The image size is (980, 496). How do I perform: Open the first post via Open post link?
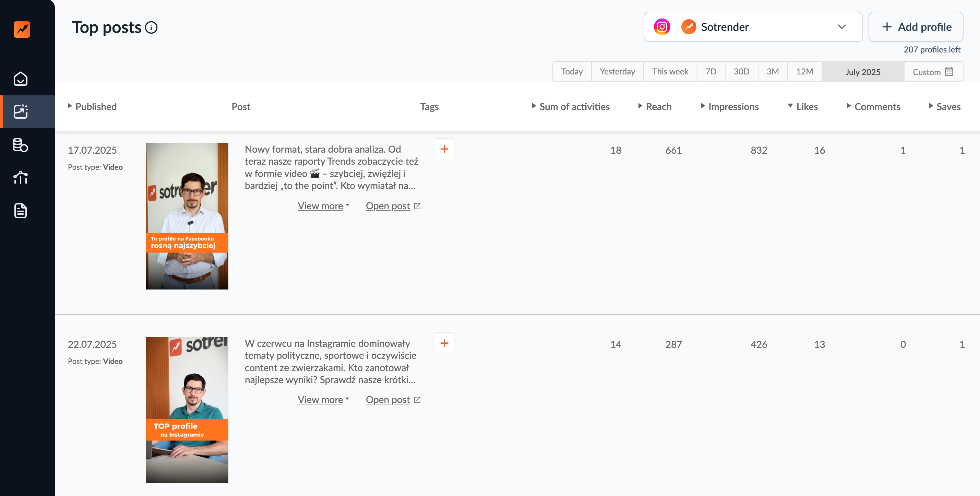388,205
